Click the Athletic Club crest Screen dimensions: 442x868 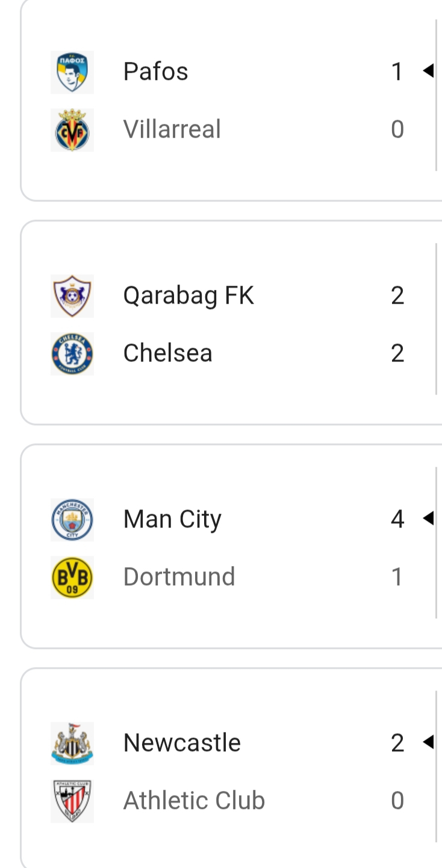(72, 801)
